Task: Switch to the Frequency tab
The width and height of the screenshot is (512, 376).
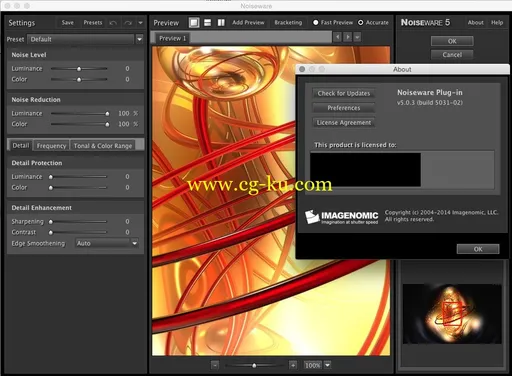Action: (x=51, y=146)
